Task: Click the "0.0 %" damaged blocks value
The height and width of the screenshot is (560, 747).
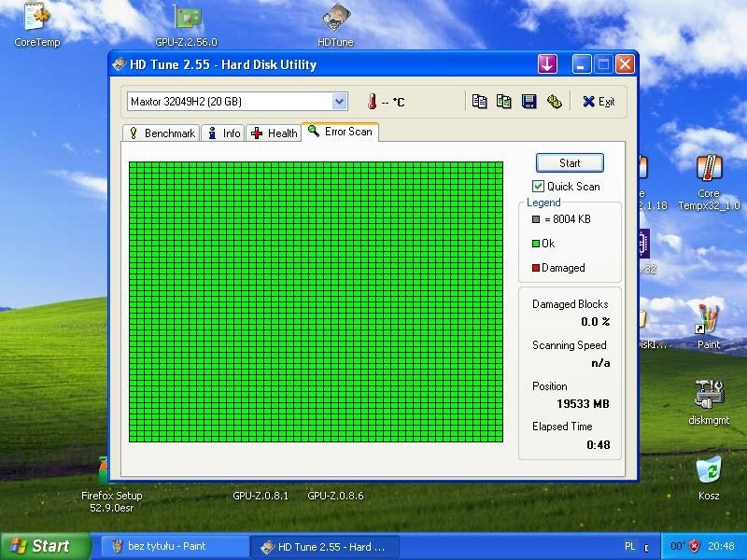Action: pyautogui.click(x=595, y=321)
